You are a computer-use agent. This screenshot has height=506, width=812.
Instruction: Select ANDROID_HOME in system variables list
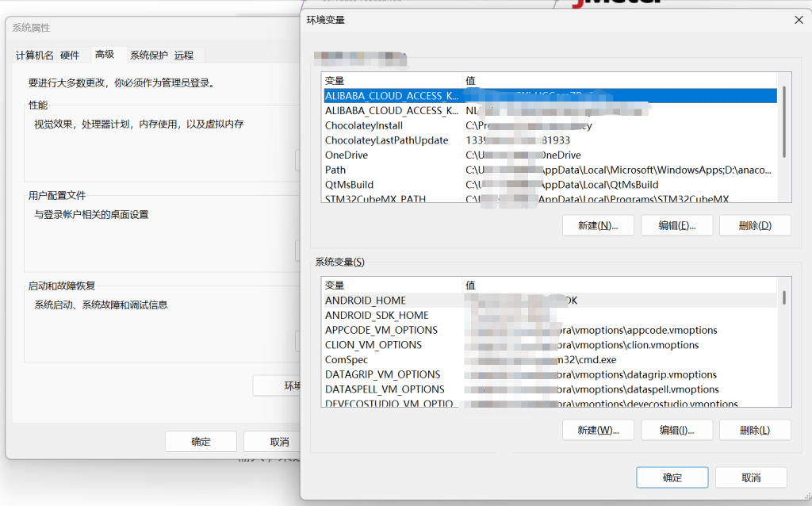click(366, 301)
